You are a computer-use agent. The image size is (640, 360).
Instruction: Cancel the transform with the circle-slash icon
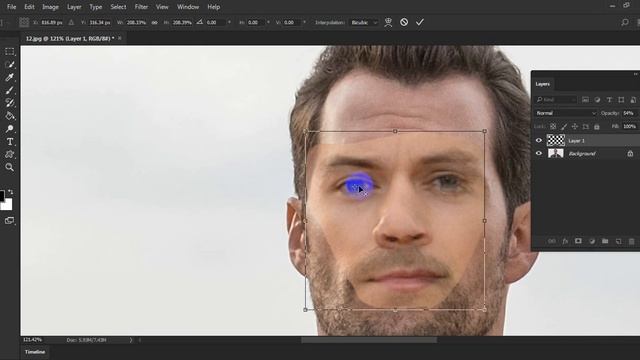(x=404, y=22)
